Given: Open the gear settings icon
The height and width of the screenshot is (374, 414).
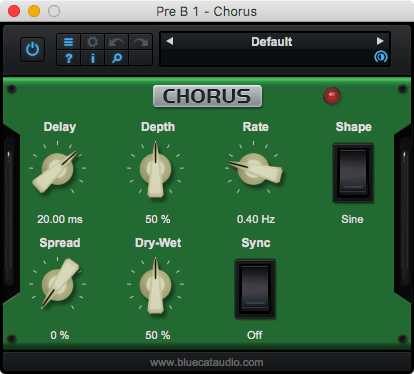Looking at the screenshot, I should pyautogui.click(x=92, y=42).
